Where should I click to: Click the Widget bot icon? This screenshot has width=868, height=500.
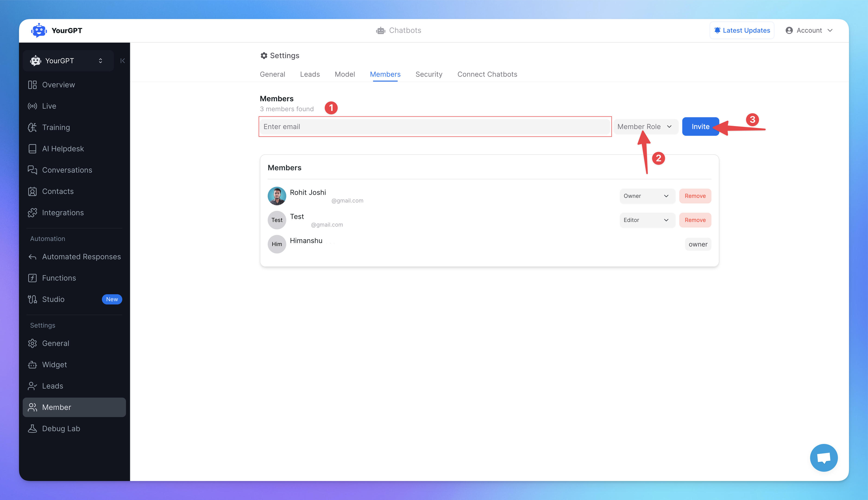32,365
